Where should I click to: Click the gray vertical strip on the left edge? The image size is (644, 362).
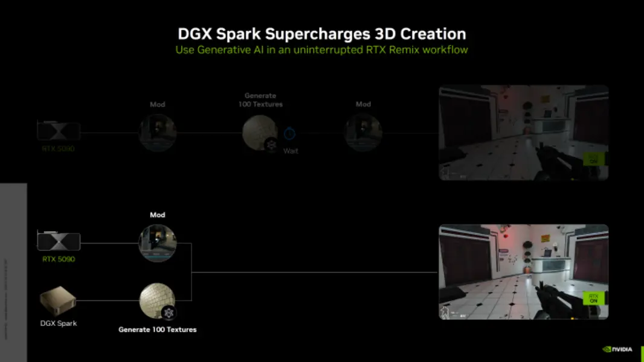14,268
